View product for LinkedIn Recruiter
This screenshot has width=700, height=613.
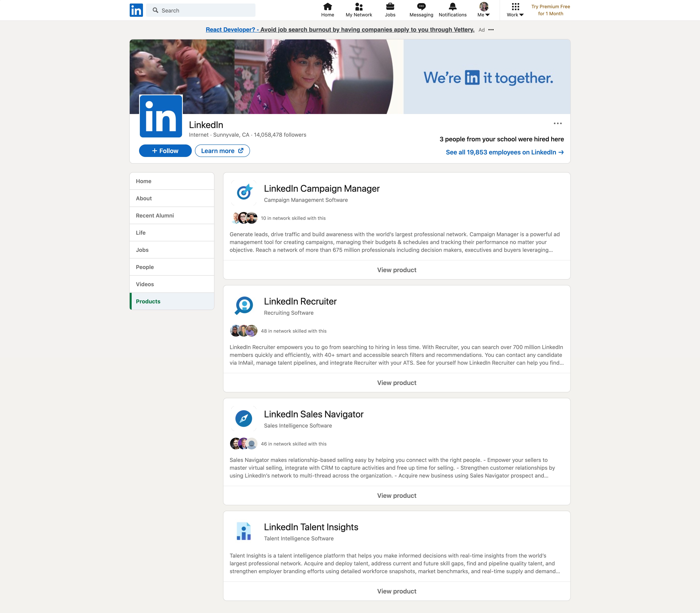coord(396,382)
